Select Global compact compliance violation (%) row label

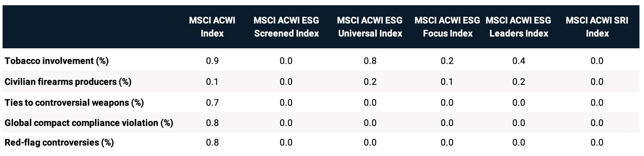[89, 123]
